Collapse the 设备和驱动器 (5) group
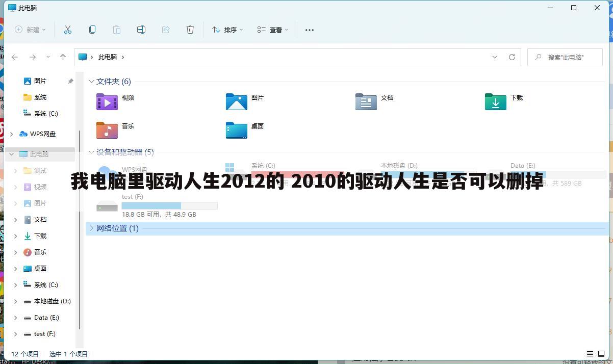The width and height of the screenshot is (613, 364). 91,152
